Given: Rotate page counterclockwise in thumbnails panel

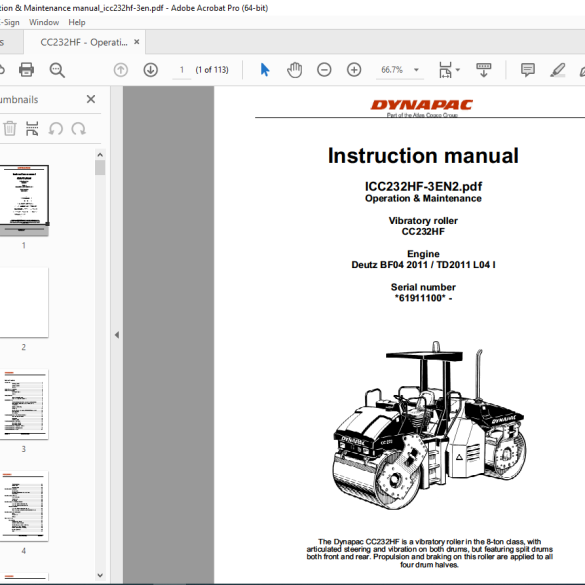Looking at the screenshot, I should click(56, 129).
